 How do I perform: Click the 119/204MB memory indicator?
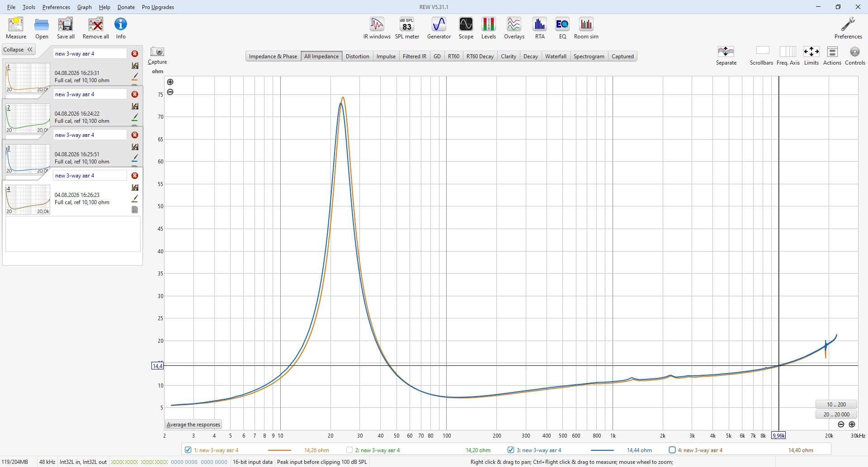[15, 462]
